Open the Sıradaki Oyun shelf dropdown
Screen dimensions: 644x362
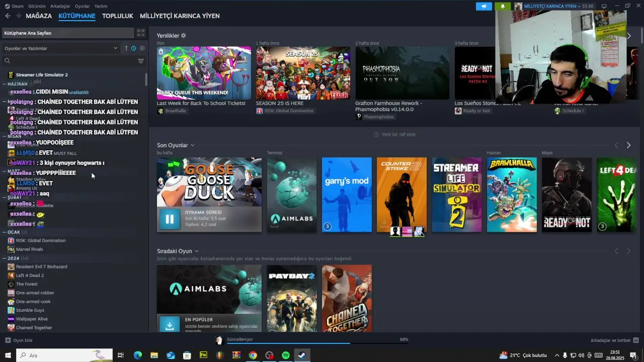click(196, 251)
